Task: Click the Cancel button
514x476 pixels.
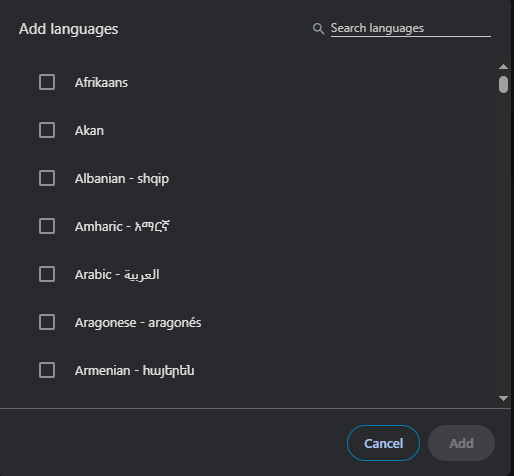Action: pos(383,443)
